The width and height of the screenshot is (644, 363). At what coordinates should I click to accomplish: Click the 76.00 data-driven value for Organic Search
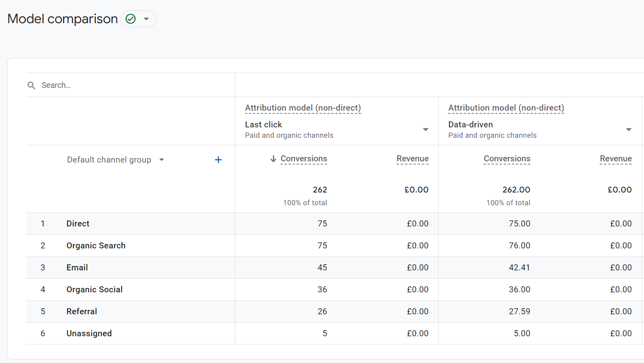520,246
